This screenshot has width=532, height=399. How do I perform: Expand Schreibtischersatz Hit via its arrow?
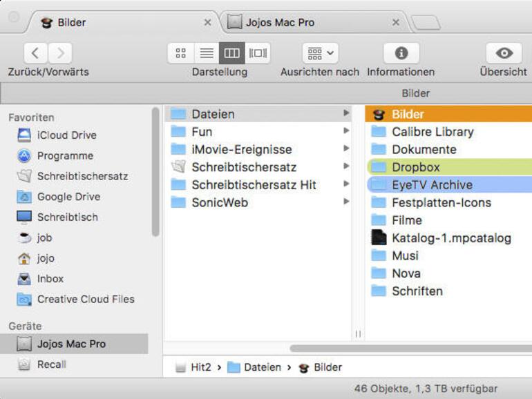tap(346, 184)
